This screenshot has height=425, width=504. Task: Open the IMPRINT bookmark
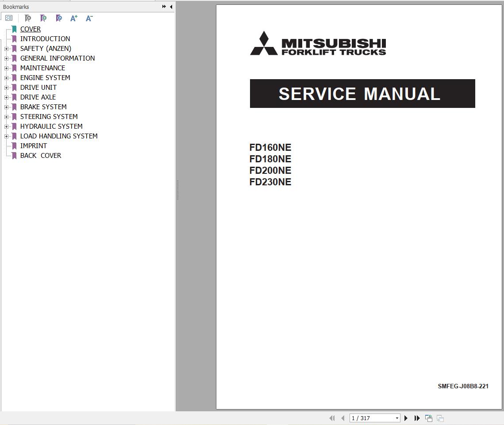(34, 146)
